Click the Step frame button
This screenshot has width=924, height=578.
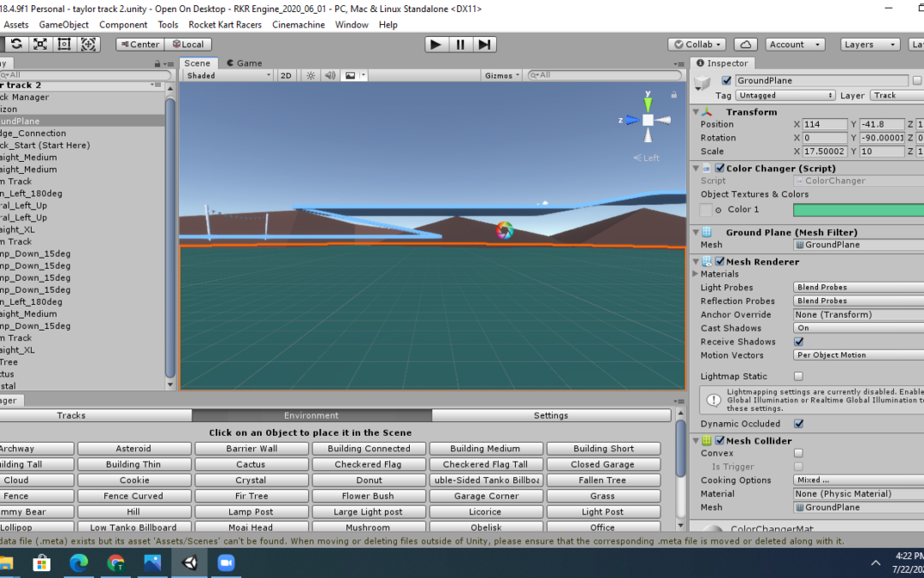point(484,45)
